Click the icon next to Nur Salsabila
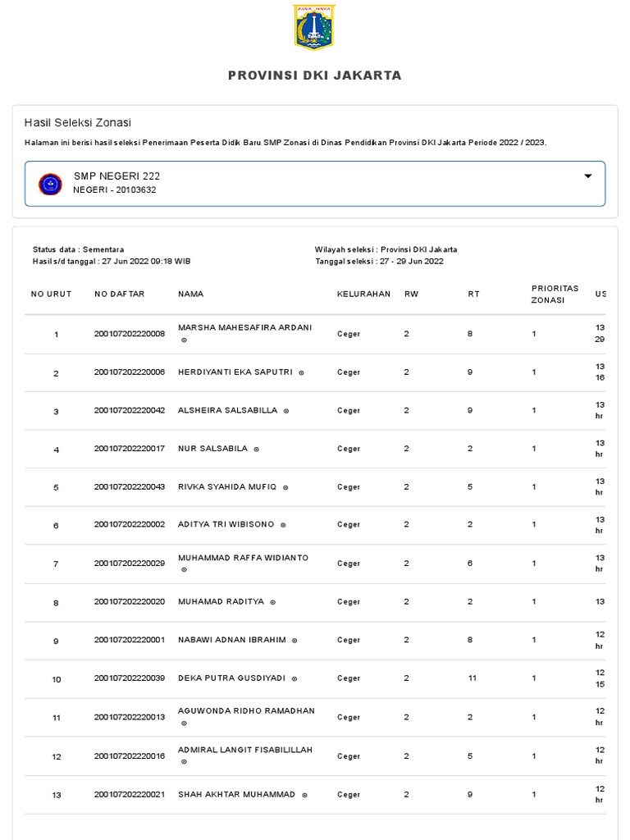The height and width of the screenshot is (840, 630). click(256, 450)
